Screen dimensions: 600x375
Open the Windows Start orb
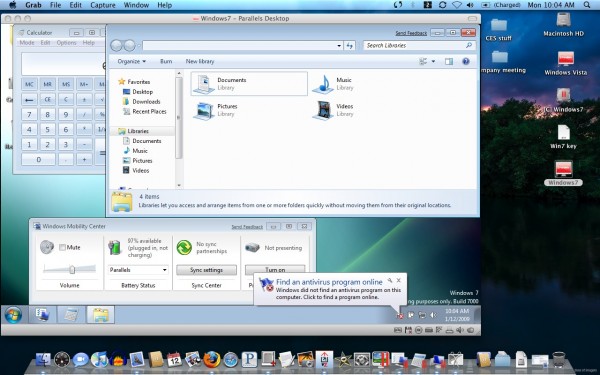tap(13, 316)
